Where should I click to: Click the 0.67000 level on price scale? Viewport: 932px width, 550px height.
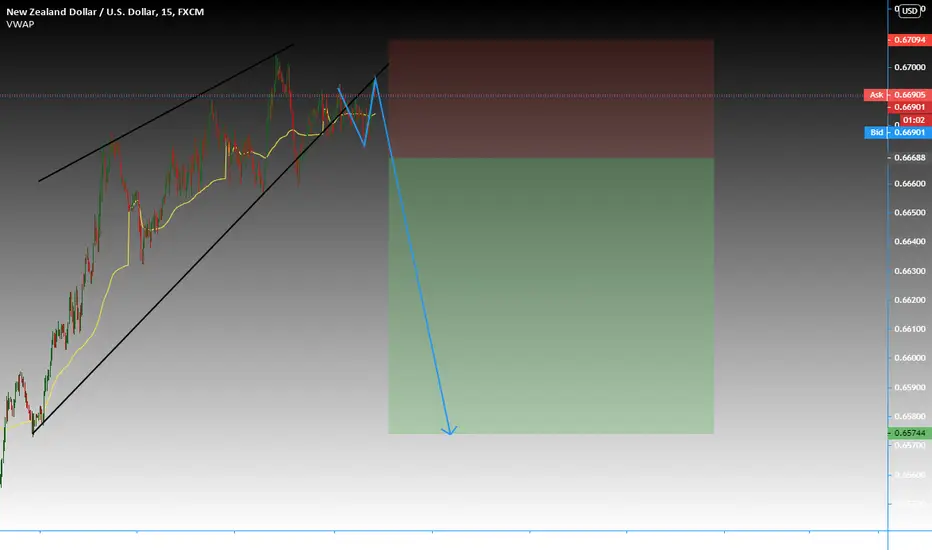point(909,67)
